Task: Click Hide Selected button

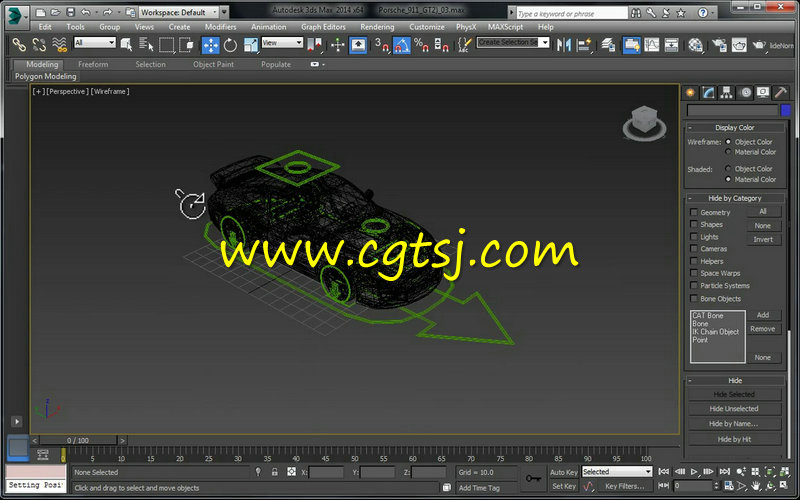Action: [x=734, y=394]
